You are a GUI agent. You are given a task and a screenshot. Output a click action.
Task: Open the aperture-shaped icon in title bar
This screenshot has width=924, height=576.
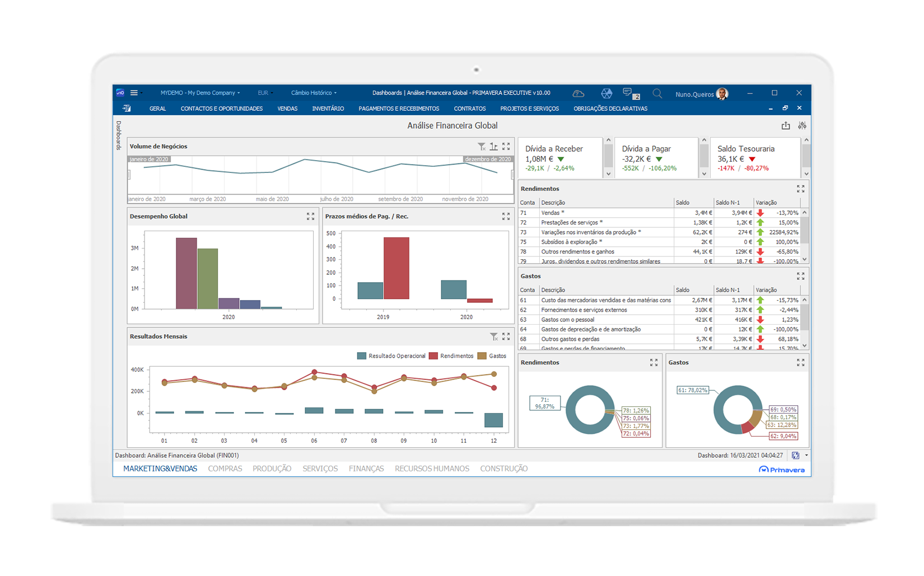tap(606, 93)
